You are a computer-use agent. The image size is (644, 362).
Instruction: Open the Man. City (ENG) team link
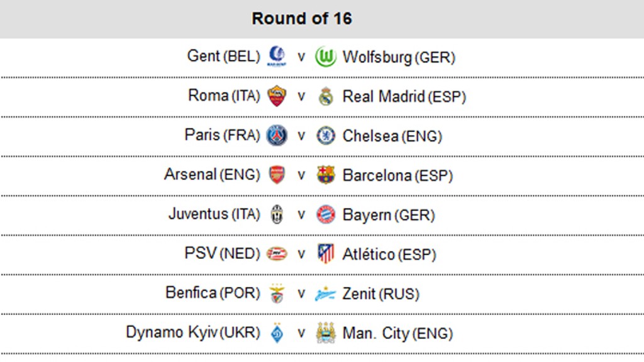[397, 333]
